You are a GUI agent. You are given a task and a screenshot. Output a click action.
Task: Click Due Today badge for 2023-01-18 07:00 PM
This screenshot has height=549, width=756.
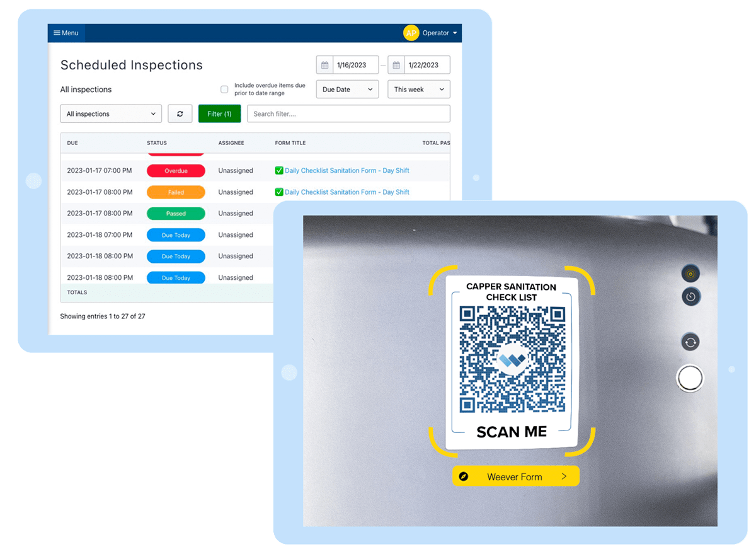(176, 235)
